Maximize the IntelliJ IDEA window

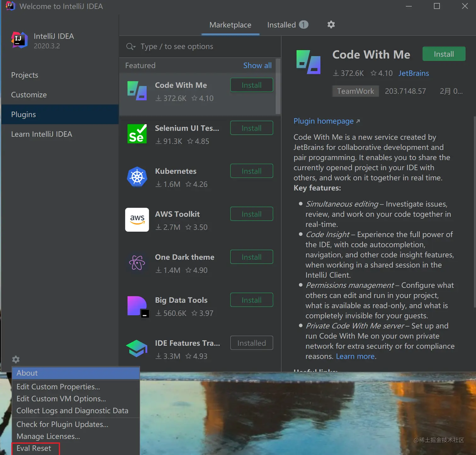(x=437, y=6)
